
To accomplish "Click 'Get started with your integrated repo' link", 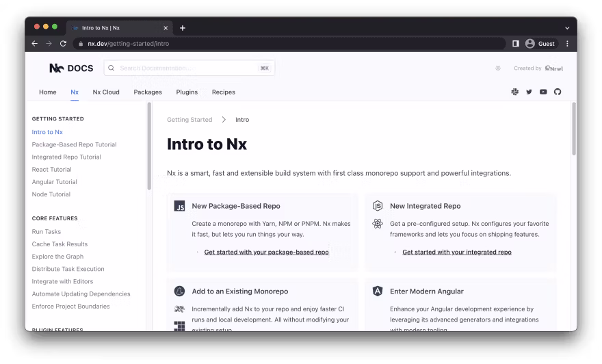I will [456, 252].
